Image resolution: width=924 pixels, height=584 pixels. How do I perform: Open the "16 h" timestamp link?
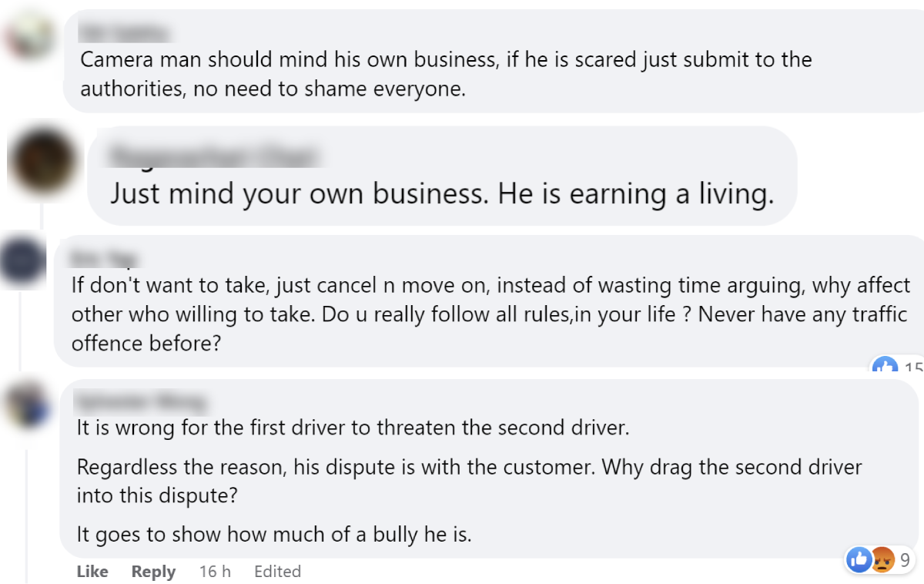click(215, 572)
